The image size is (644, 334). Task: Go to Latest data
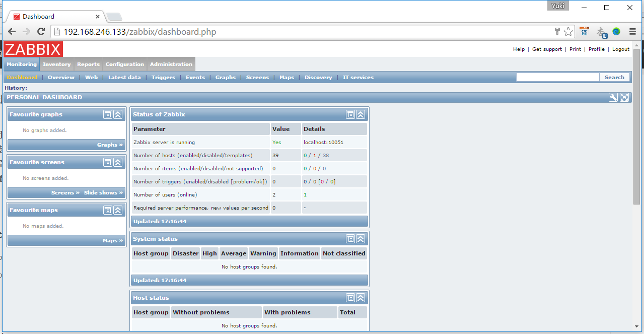click(x=124, y=78)
